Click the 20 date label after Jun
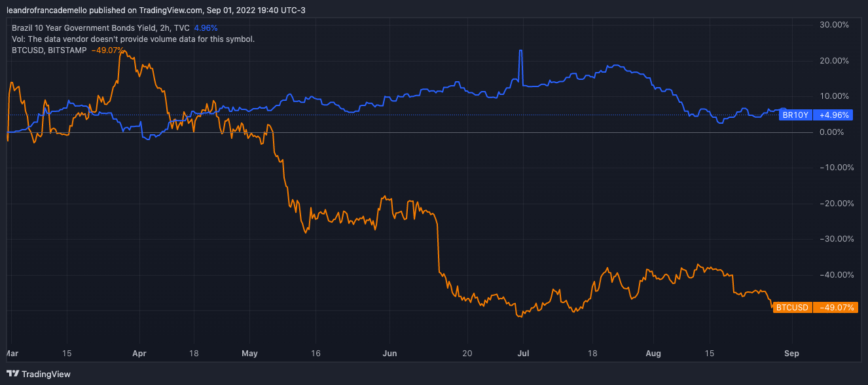Screen dimensions: 868x385 click(x=467, y=354)
